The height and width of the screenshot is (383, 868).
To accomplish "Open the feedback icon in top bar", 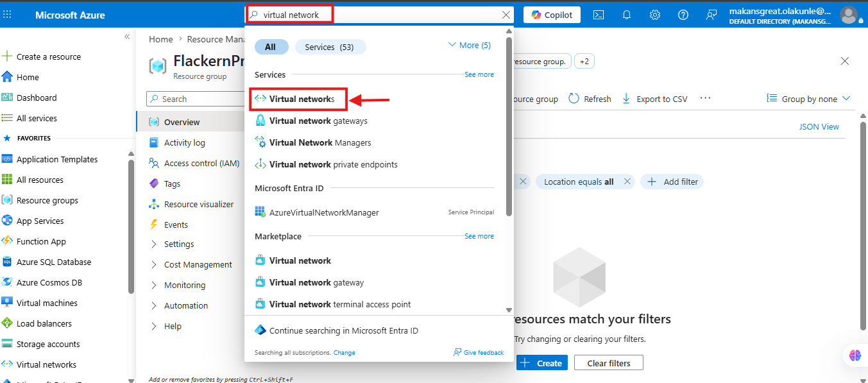I will click(x=711, y=15).
